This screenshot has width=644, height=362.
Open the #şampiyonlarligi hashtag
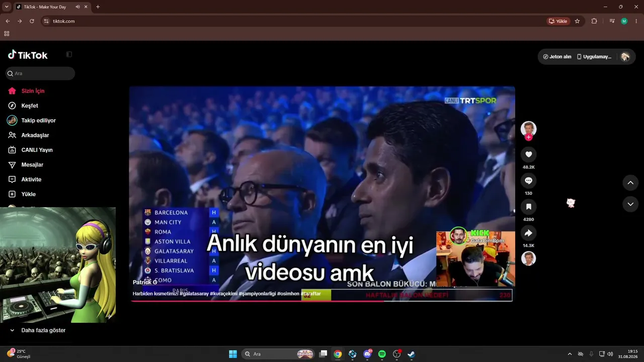[x=257, y=294]
